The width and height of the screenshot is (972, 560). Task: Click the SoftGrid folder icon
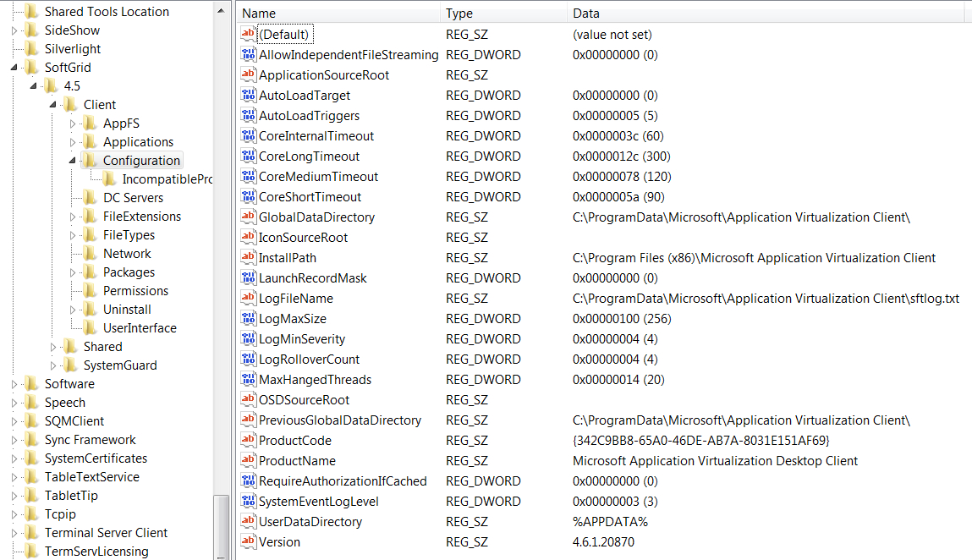31,68
